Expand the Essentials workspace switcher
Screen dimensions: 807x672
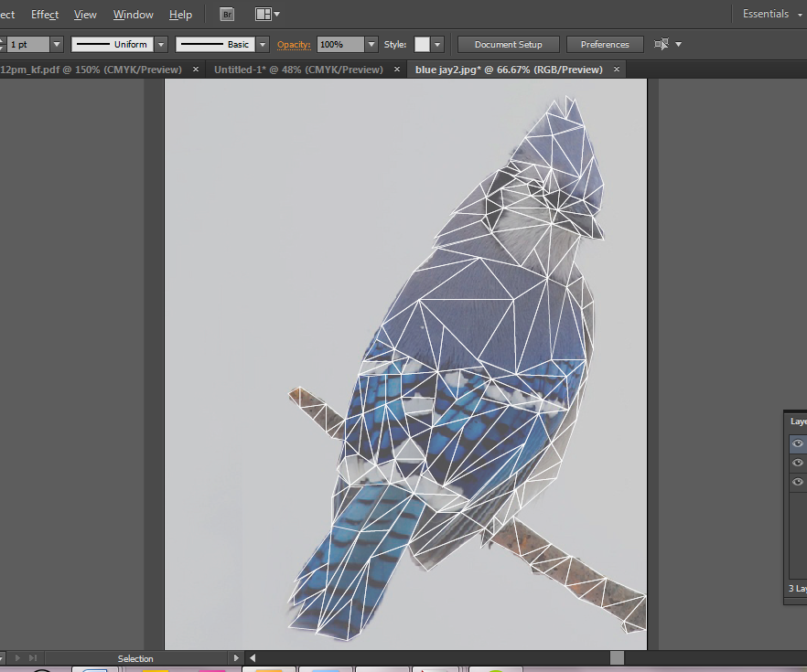[770, 15]
